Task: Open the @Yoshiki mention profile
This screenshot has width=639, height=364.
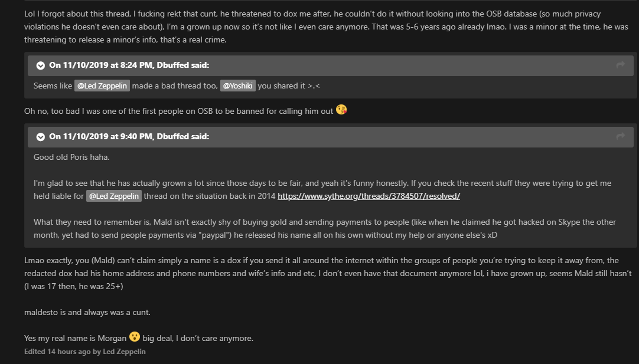Action: (x=238, y=86)
